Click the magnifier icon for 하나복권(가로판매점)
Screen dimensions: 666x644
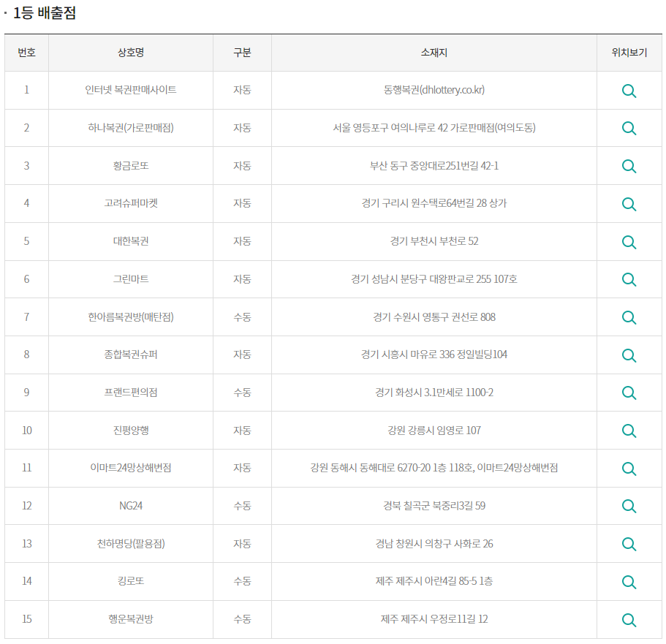[x=629, y=128]
